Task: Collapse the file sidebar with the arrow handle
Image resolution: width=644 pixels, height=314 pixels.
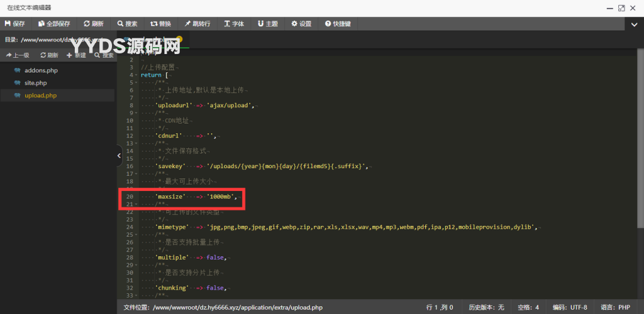Action: click(x=119, y=156)
